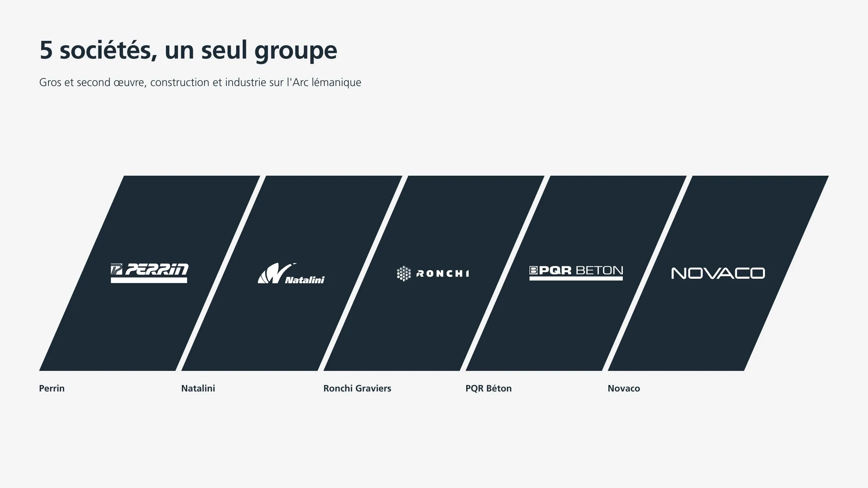Select the word 'groupe' in the title
This screenshot has width=868, height=488.
pyautogui.click(x=296, y=51)
